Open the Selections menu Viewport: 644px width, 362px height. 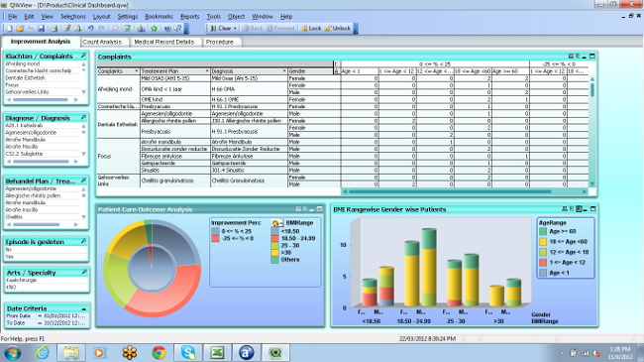(73, 17)
